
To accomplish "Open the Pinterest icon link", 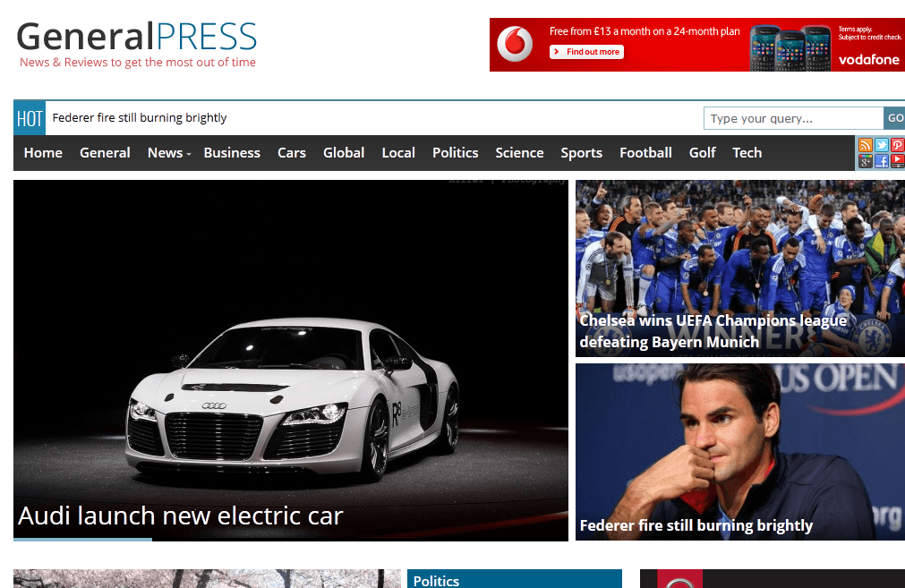I will 898,145.
